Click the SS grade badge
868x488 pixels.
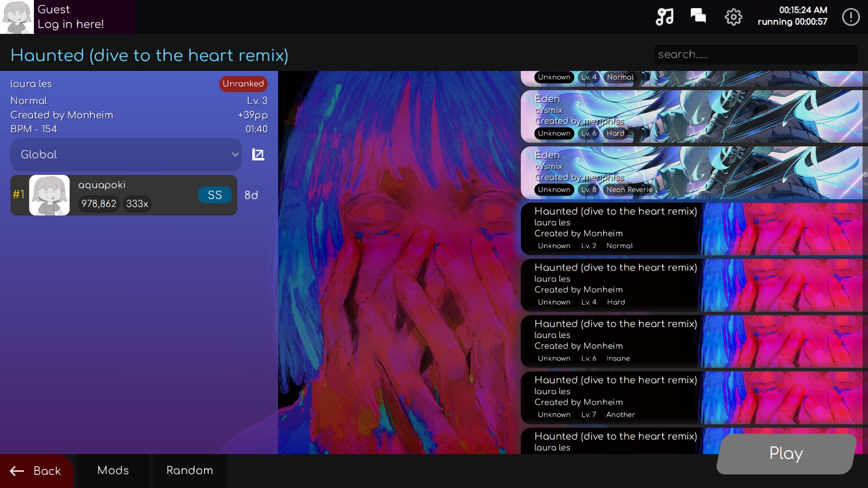[x=215, y=195]
